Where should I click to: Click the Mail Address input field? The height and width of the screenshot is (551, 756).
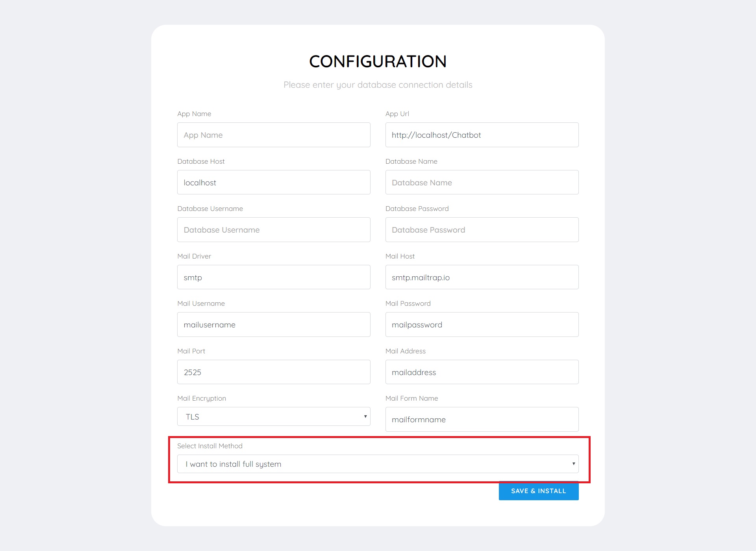pos(482,372)
